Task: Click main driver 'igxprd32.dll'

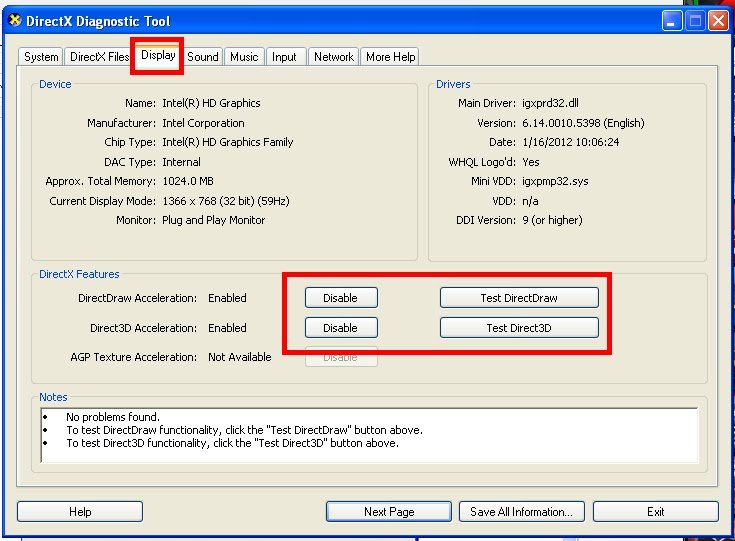Action: [550, 103]
